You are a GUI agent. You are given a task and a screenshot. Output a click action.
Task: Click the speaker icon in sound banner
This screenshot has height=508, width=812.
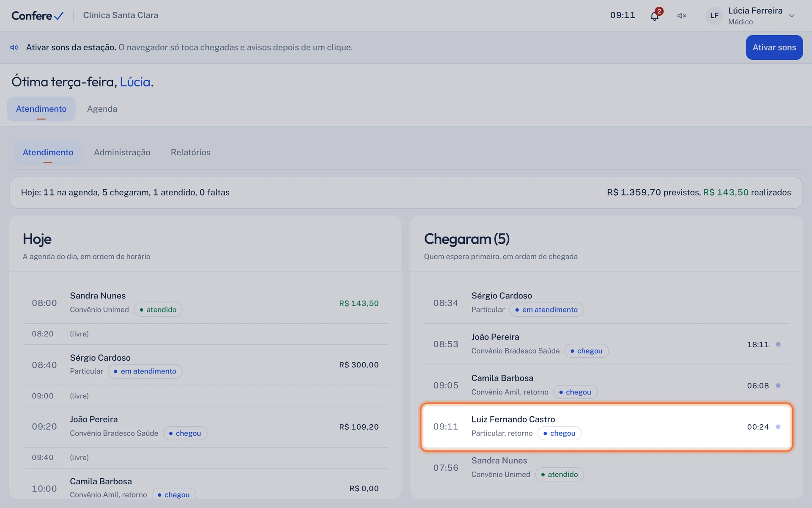tap(14, 47)
